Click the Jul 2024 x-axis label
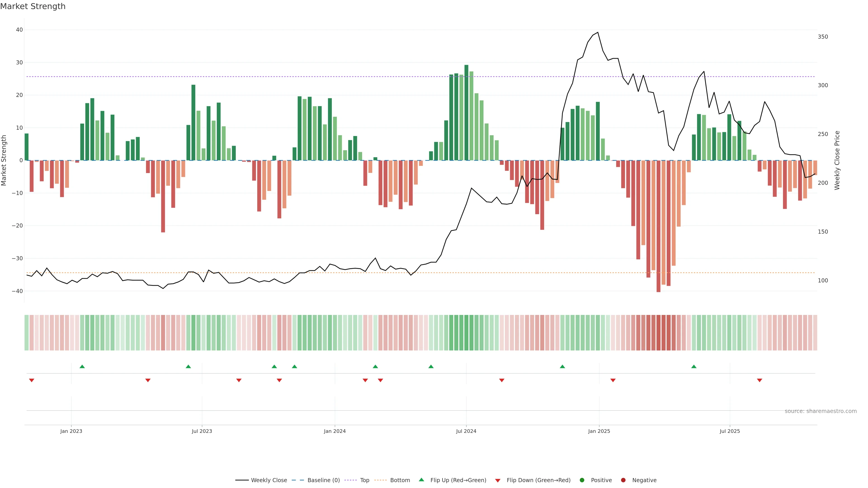868x488 pixels. click(466, 431)
